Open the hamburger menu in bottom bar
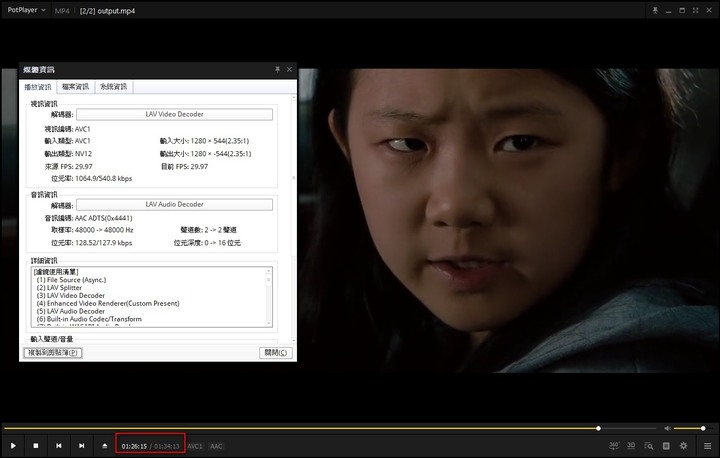The height and width of the screenshot is (458, 720). 707,446
